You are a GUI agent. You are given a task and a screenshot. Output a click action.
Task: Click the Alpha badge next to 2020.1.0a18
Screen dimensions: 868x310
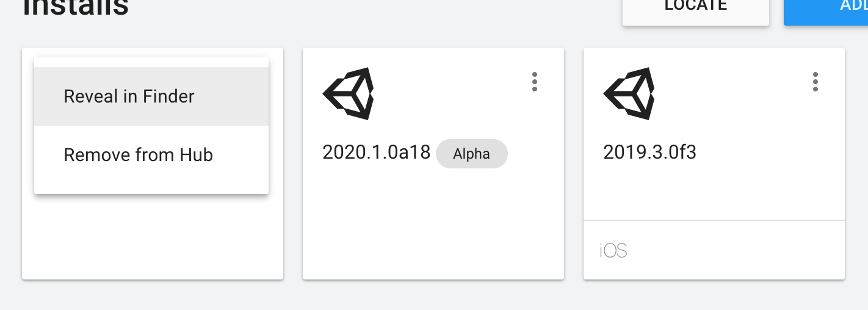pos(471,154)
